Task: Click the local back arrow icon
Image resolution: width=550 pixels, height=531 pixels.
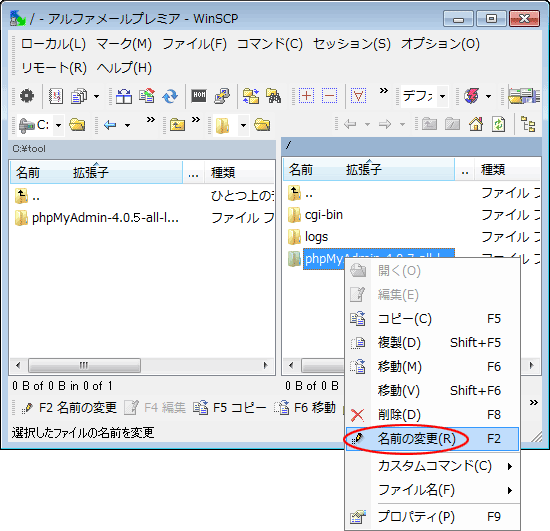Action: click(x=110, y=125)
